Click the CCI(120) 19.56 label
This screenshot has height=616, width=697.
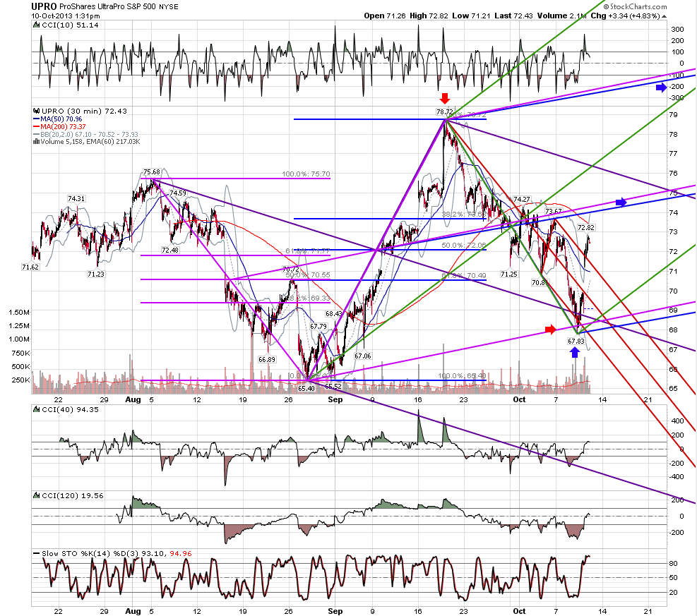tap(73, 495)
